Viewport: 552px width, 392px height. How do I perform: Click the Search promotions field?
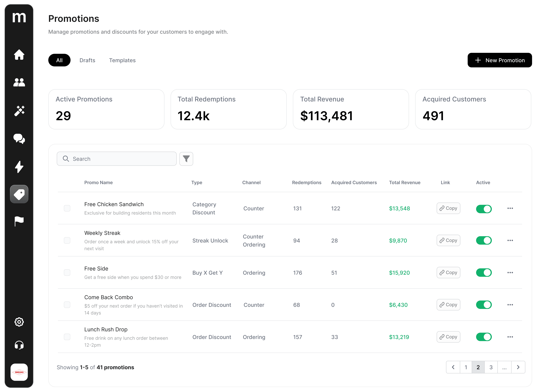(x=117, y=159)
